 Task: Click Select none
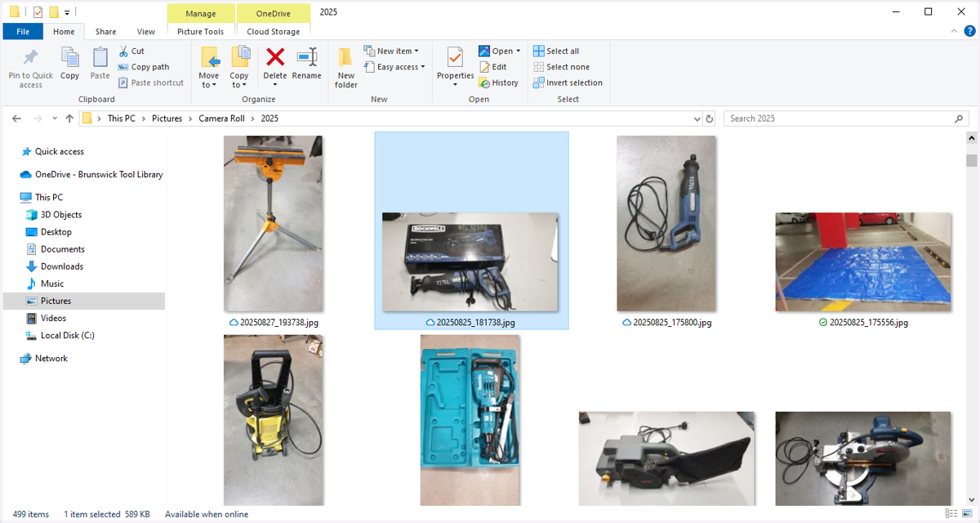[561, 67]
